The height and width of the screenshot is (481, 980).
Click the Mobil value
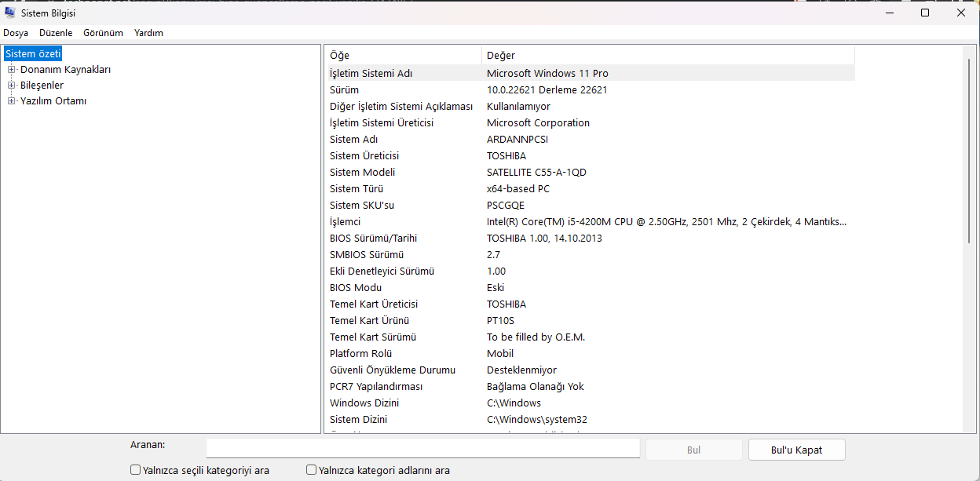[500, 353]
